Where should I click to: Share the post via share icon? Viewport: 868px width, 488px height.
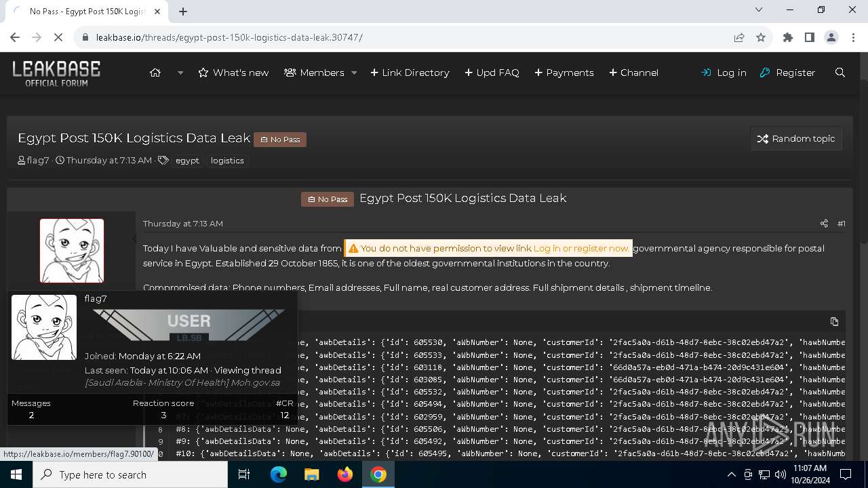824,224
